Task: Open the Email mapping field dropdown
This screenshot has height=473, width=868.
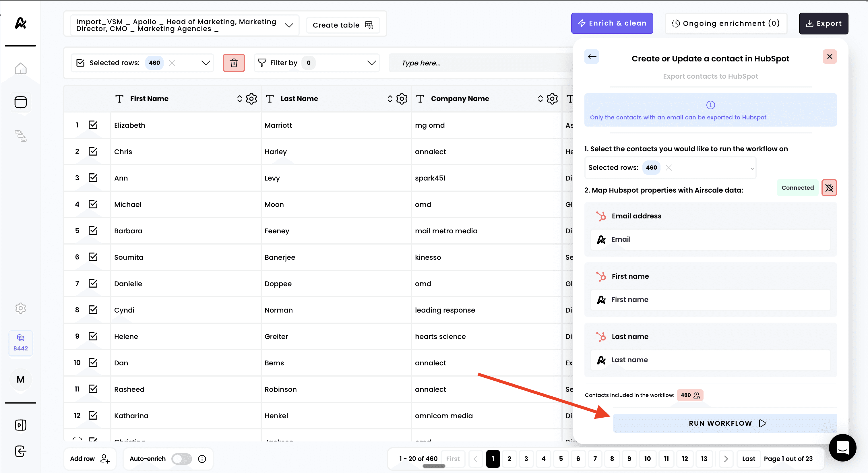Action: [710, 240]
